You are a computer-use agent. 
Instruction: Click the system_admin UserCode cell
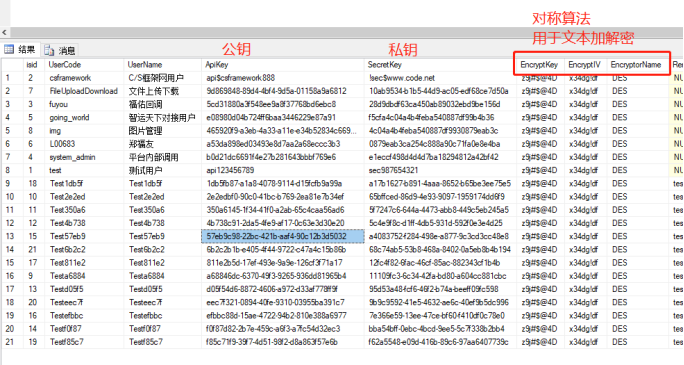pyautogui.click(x=84, y=157)
